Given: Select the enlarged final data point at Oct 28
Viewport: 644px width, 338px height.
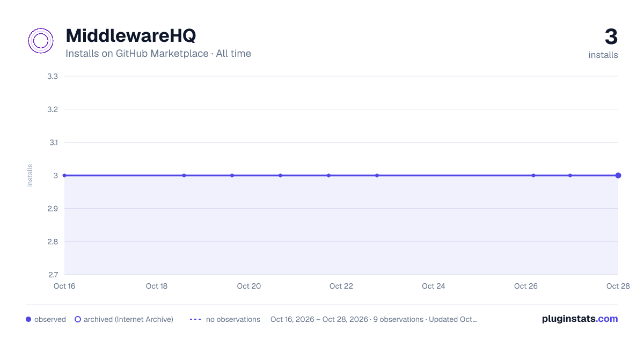Looking at the screenshot, I should pyautogui.click(x=618, y=175).
